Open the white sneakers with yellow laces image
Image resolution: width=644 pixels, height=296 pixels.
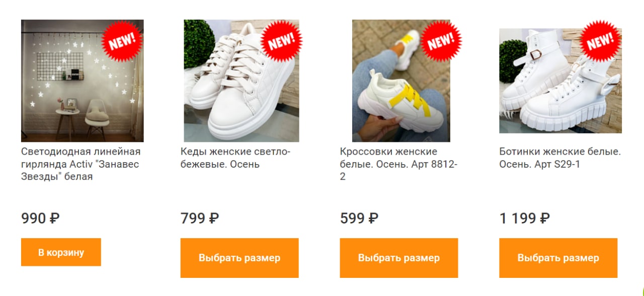pos(401,81)
